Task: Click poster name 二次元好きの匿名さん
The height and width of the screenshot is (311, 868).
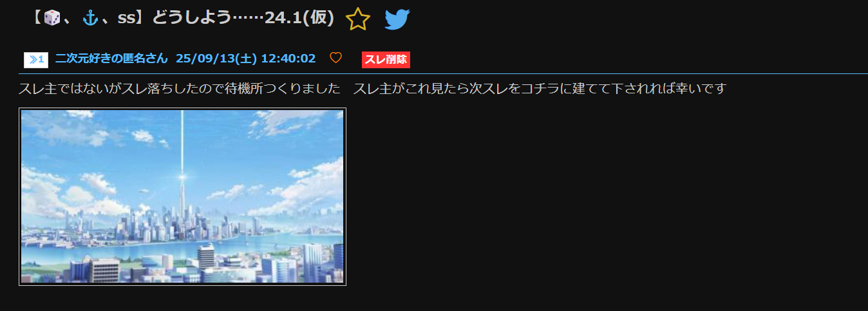Action: (x=111, y=59)
